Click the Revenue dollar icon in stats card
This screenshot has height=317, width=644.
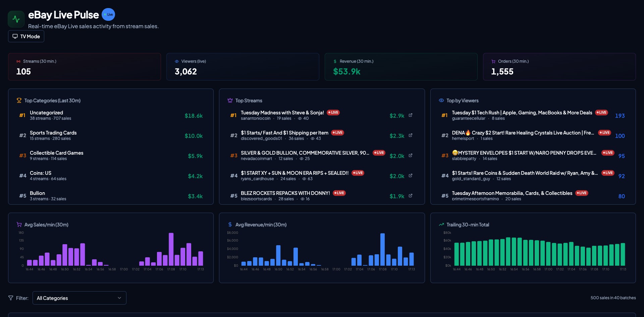[x=335, y=61]
